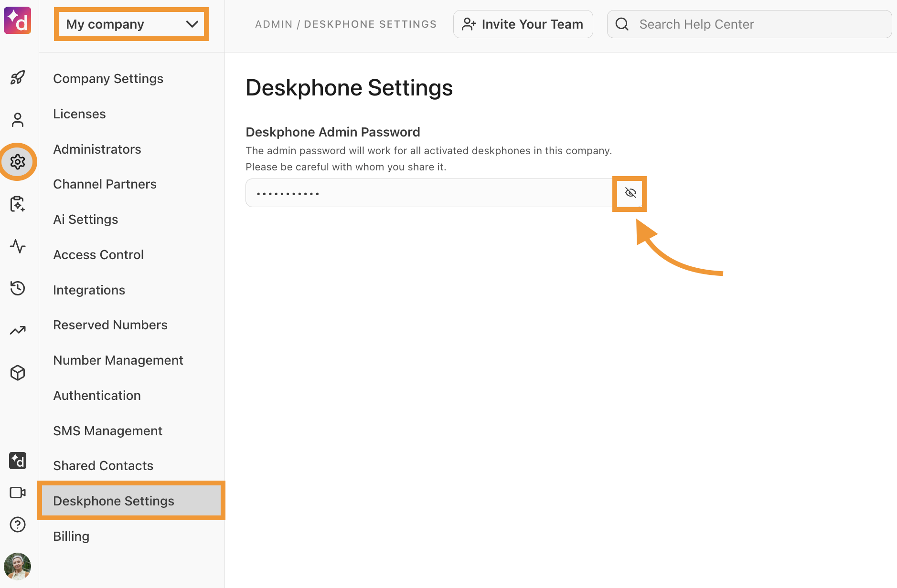The image size is (897, 588).
Task: Open Company Settings menu item
Action: pos(108,79)
